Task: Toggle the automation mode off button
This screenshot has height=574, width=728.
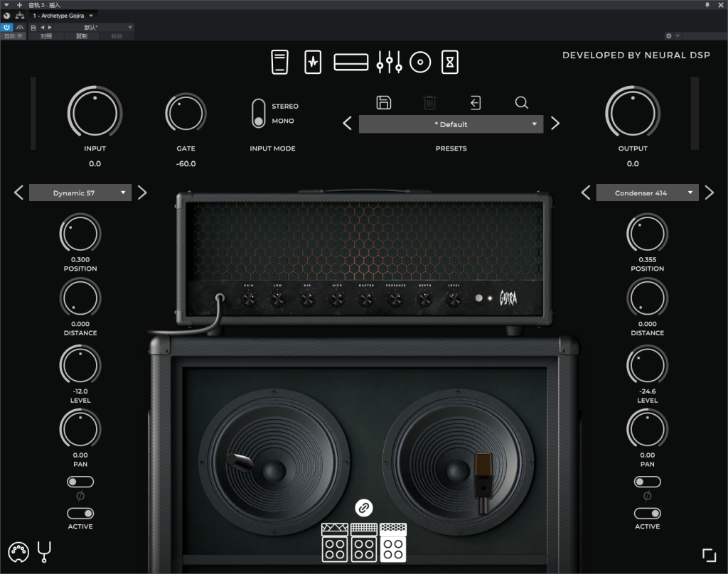Action: (13, 36)
